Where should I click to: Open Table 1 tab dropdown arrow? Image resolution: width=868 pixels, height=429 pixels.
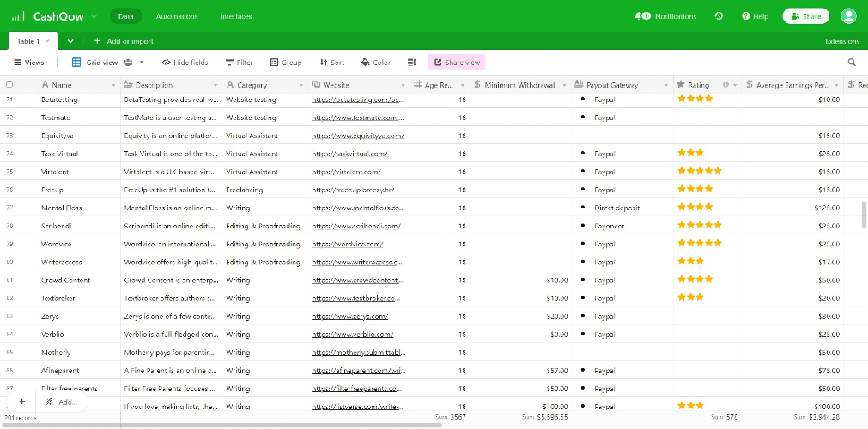point(47,41)
